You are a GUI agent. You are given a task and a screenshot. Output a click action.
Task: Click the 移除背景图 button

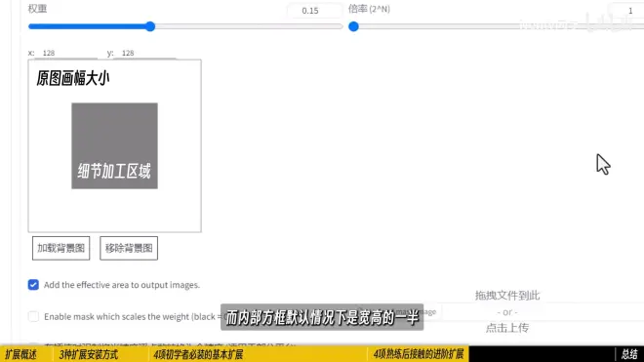pos(129,248)
